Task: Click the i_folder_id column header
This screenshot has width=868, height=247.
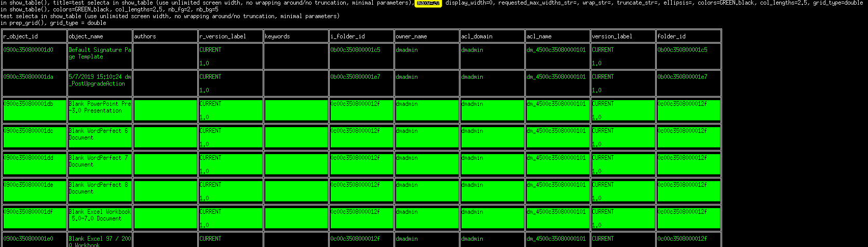Action: click(362, 36)
